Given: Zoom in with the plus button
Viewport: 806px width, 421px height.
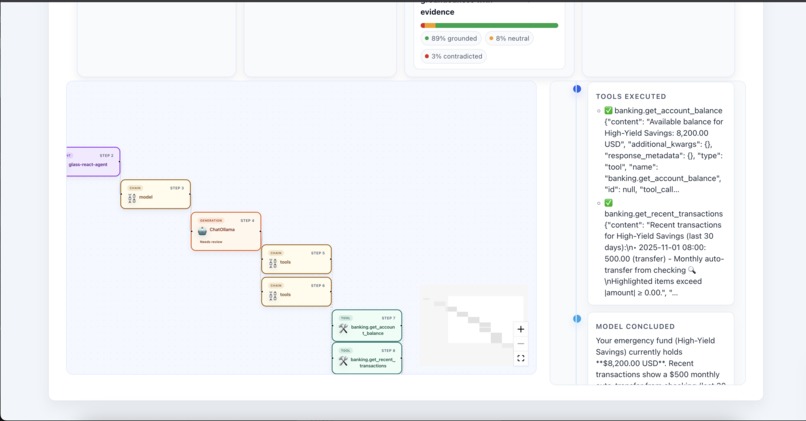Looking at the screenshot, I should [521, 329].
